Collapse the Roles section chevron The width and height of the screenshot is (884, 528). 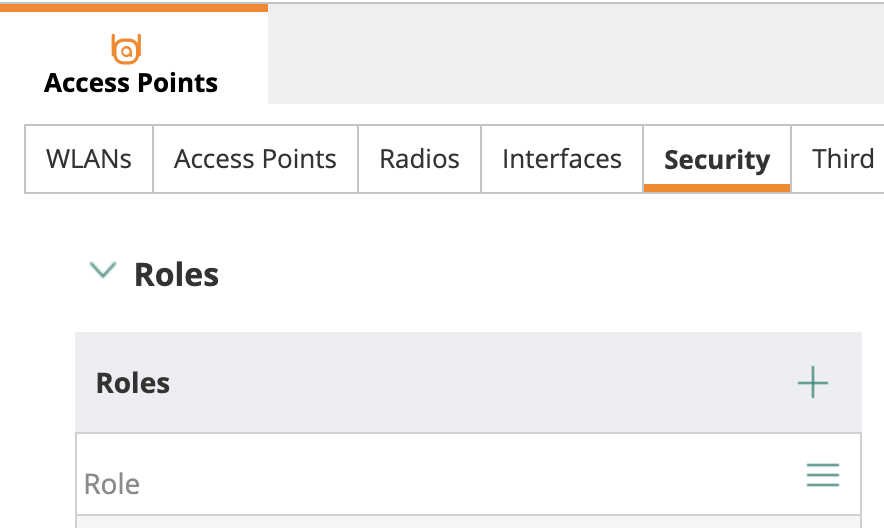103,271
